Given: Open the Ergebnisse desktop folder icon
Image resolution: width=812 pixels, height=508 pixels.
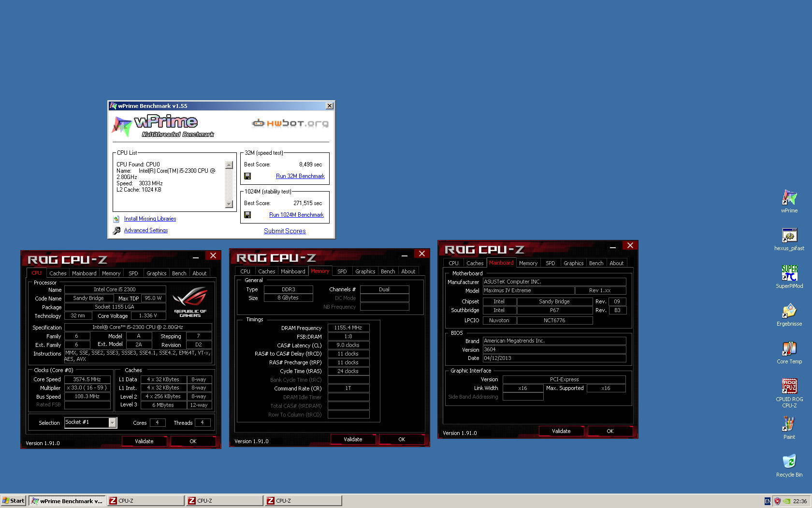Looking at the screenshot, I should (x=789, y=314).
